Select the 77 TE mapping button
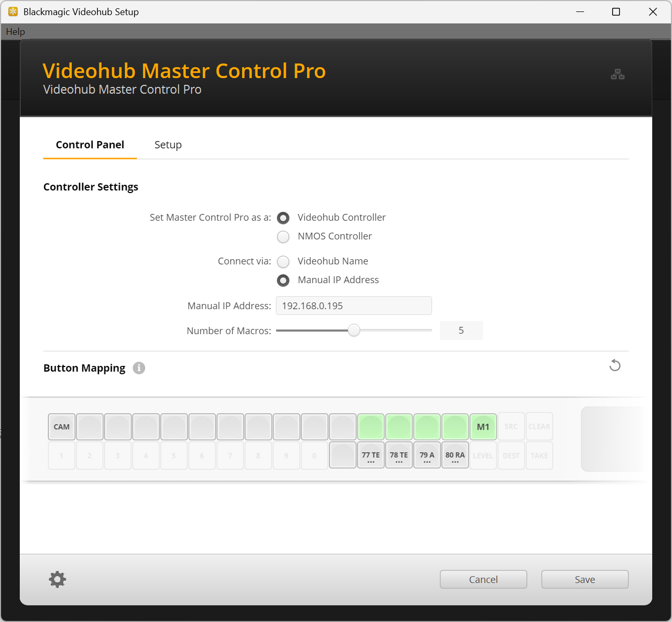The height and width of the screenshot is (622, 672). click(371, 455)
